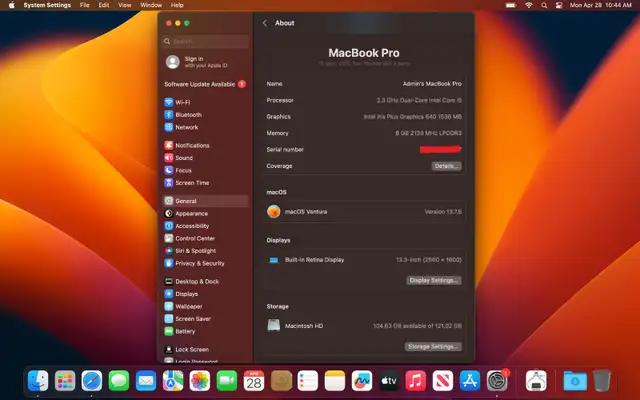Screen dimensions: 640x400
Task: Open the File menu
Action: 84,5
